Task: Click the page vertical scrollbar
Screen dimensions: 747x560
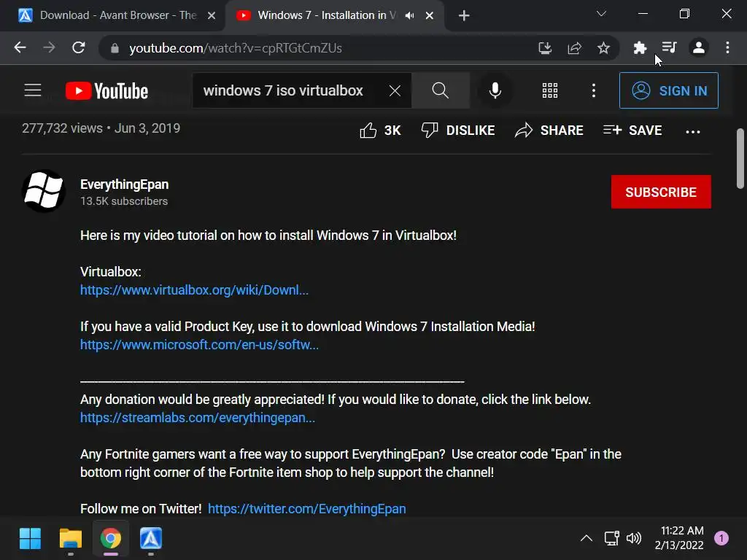Action: 740,158
